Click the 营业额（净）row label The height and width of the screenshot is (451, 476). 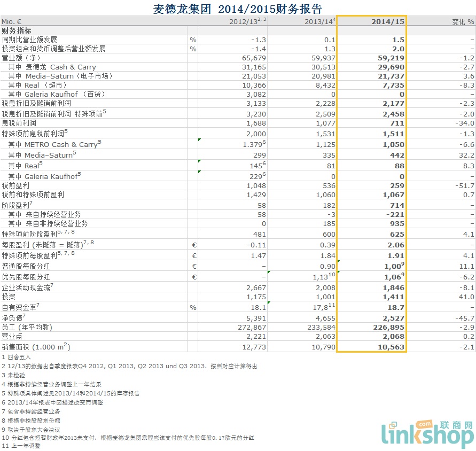pos(25,58)
